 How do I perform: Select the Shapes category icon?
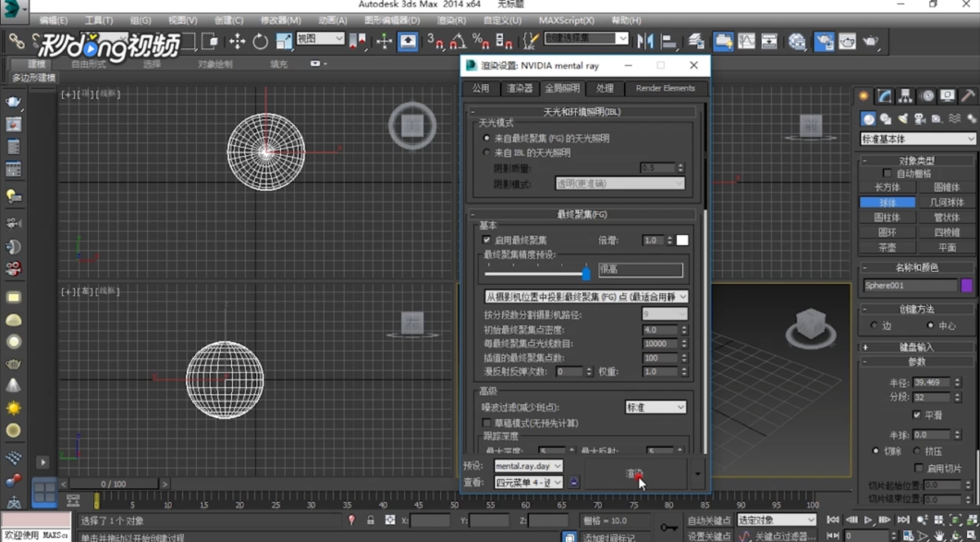click(885, 118)
